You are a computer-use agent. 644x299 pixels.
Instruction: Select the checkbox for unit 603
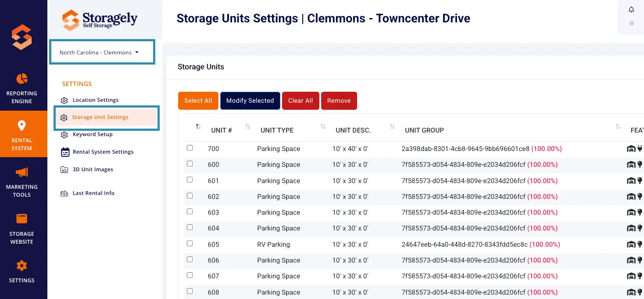[x=190, y=211]
